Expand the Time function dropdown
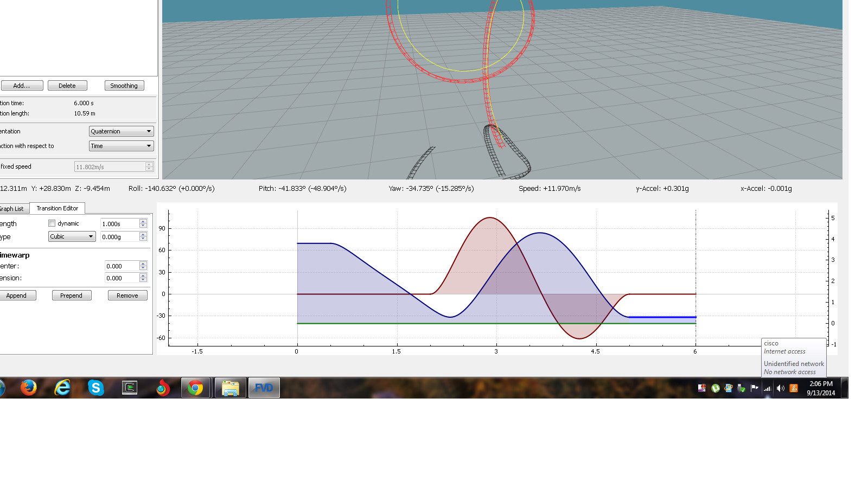Viewport: 868px width, 488px height. [121, 146]
